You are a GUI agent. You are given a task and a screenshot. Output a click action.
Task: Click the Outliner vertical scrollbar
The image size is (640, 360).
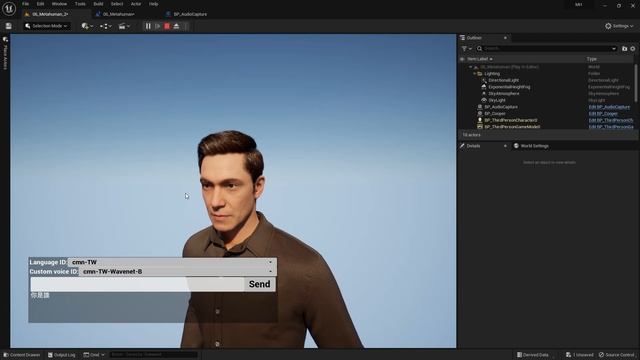(636, 83)
